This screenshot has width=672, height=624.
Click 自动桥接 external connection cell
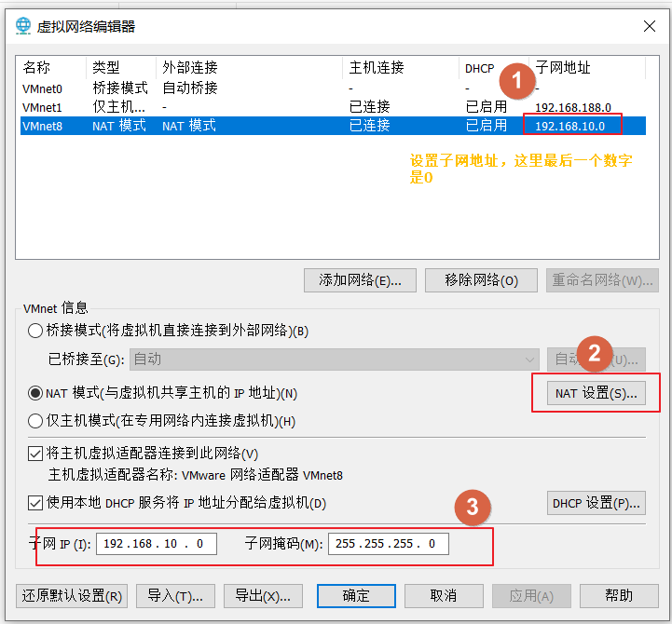[190, 88]
